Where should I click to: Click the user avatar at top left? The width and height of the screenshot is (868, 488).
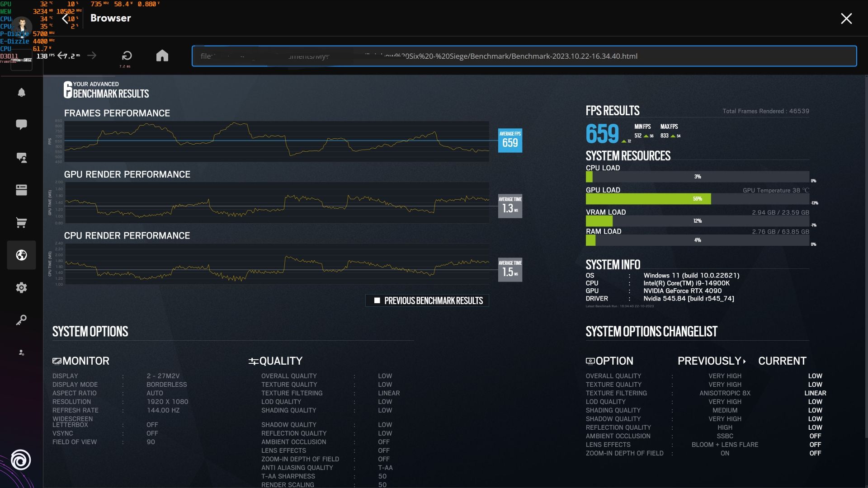pyautogui.click(x=21, y=26)
